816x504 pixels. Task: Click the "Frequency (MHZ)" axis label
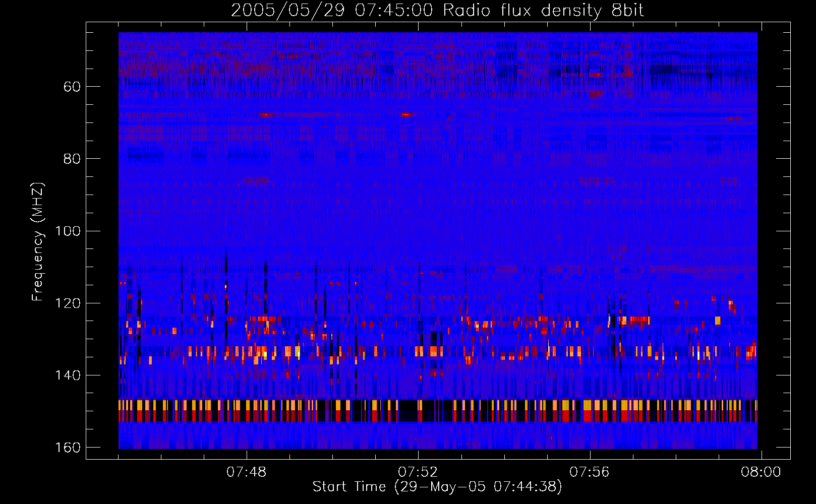point(38,241)
